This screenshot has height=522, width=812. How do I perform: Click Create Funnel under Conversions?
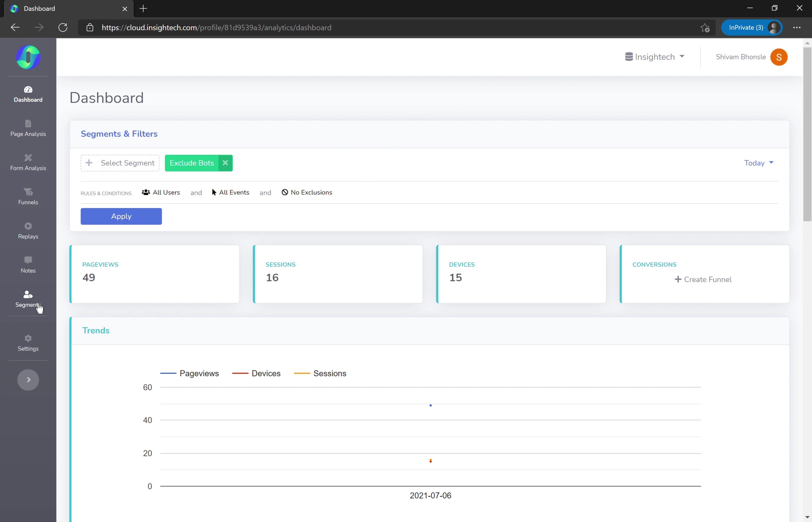tap(703, 279)
